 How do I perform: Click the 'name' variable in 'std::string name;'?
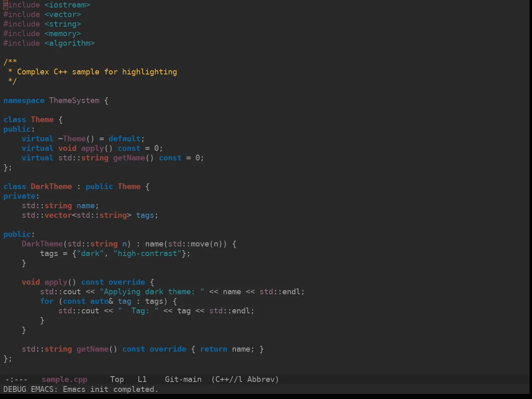click(x=86, y=206)
